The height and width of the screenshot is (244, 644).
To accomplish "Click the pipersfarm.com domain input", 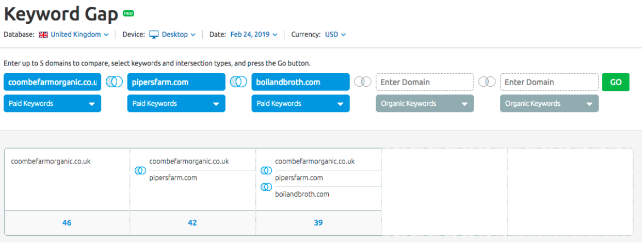I will (x=176, y=82).
